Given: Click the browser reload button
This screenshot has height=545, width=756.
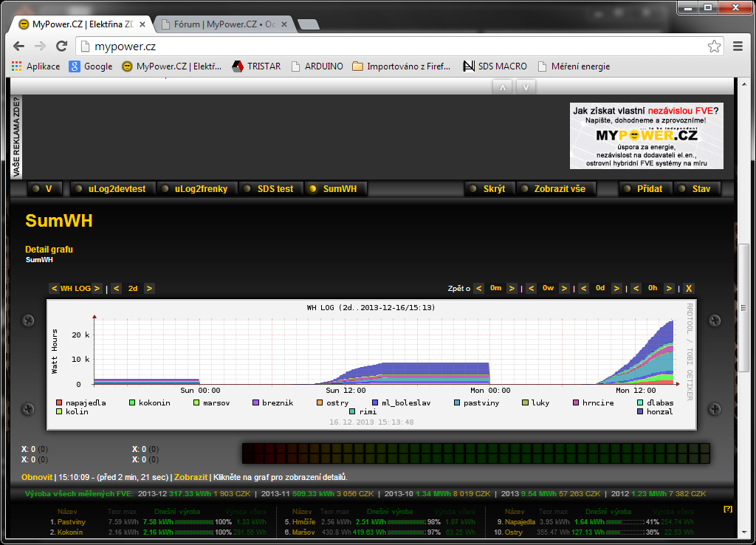Looking at the screenshot, I should pos(62,47).
